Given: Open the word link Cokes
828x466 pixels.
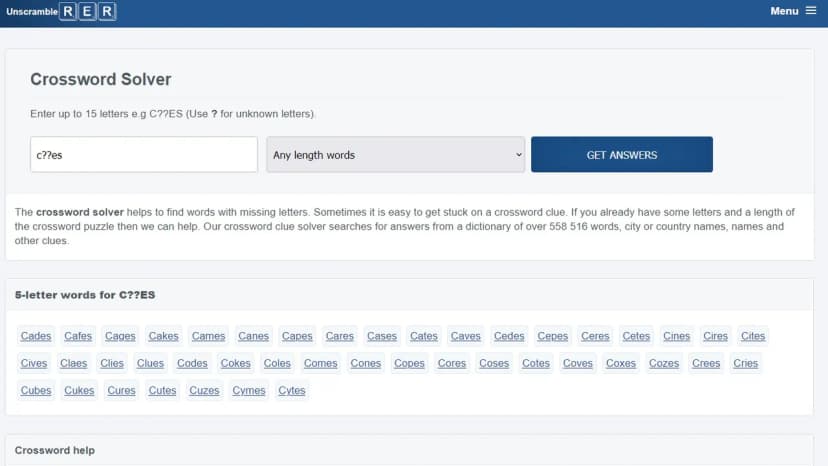Looking at the screenshot, I should coord(236,364).
